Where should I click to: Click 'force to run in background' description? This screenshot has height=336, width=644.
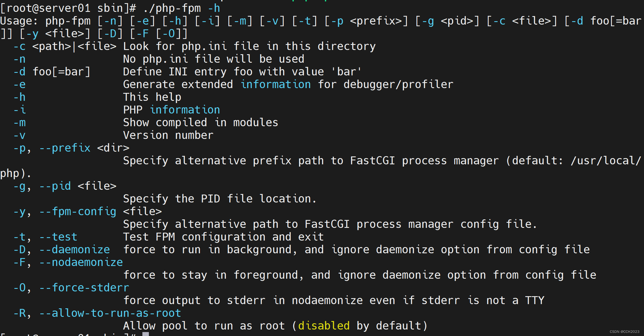357,250
